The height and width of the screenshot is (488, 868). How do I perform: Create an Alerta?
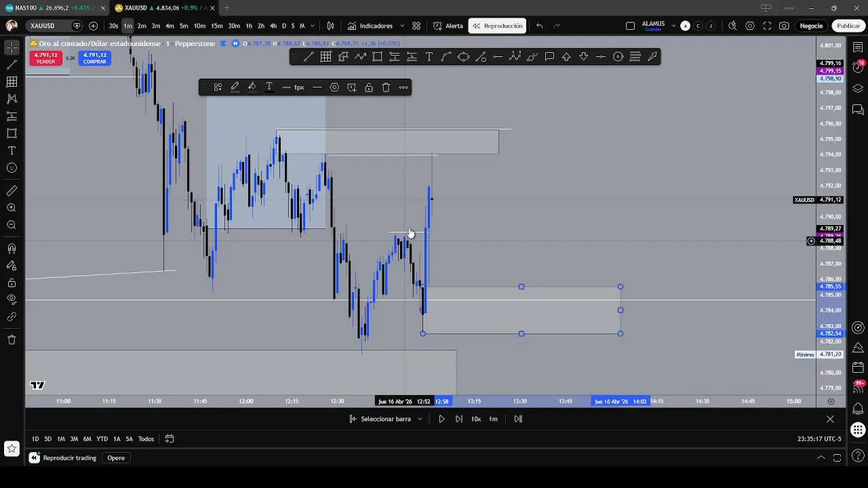(448, 26)
